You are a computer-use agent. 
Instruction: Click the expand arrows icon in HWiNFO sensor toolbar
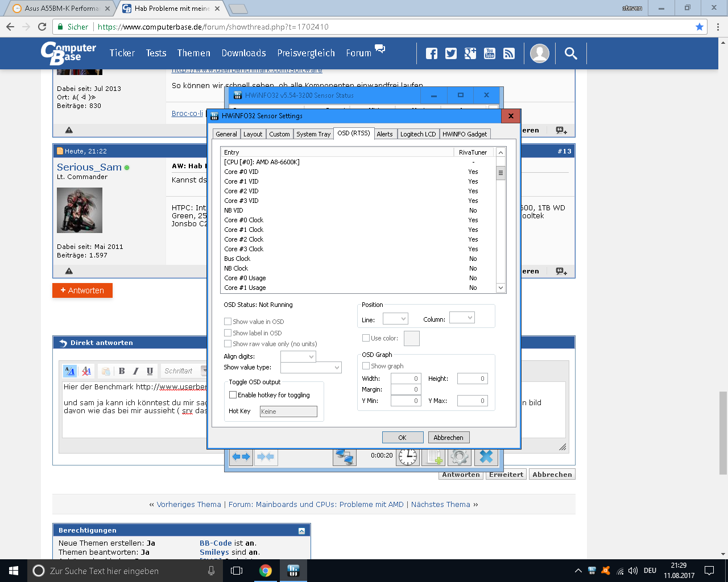point(241,456)
